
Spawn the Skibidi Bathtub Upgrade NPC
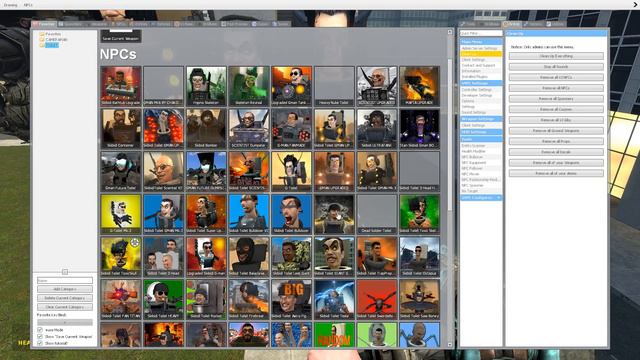point(121,86)
